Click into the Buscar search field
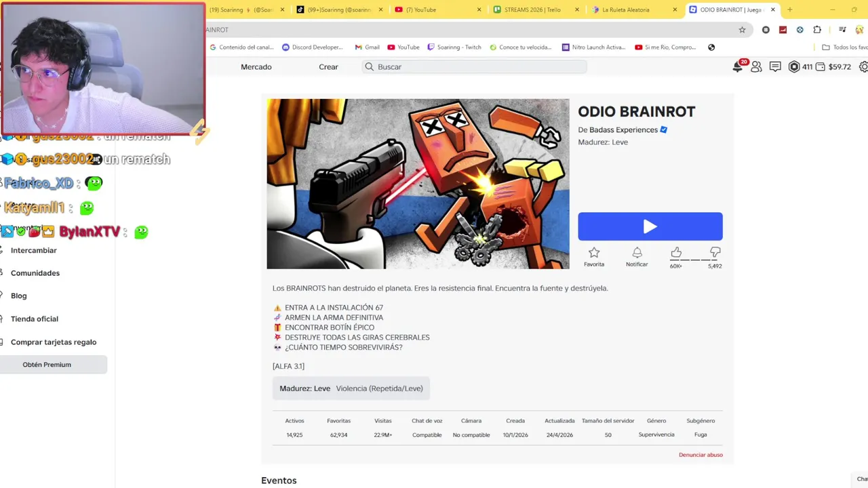868x488 pixels. 475,66
